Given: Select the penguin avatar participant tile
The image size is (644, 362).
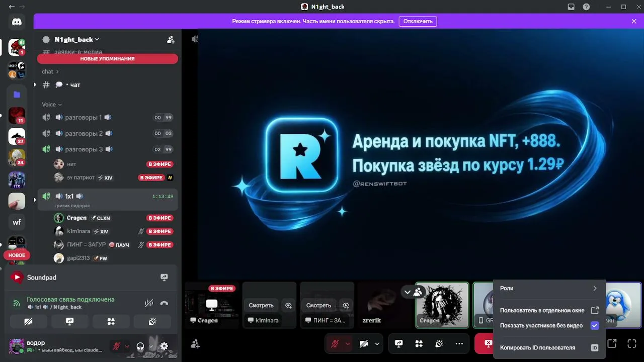Looking at the screenshot, I should [623, 305].
